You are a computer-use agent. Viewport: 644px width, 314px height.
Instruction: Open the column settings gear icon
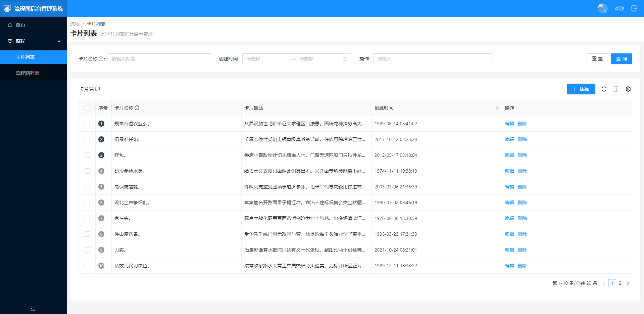pos(628,89)
